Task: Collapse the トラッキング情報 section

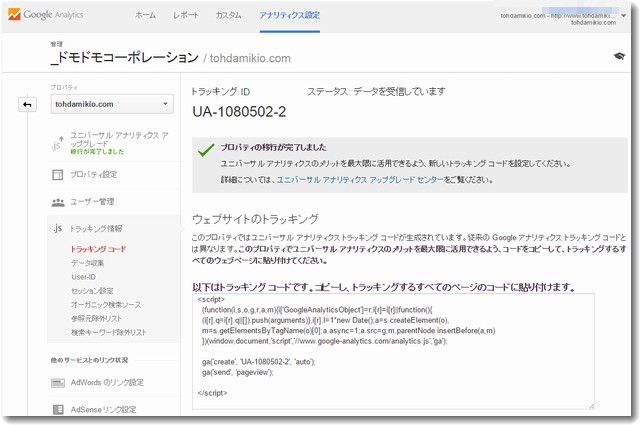Action: pos(96,229)
